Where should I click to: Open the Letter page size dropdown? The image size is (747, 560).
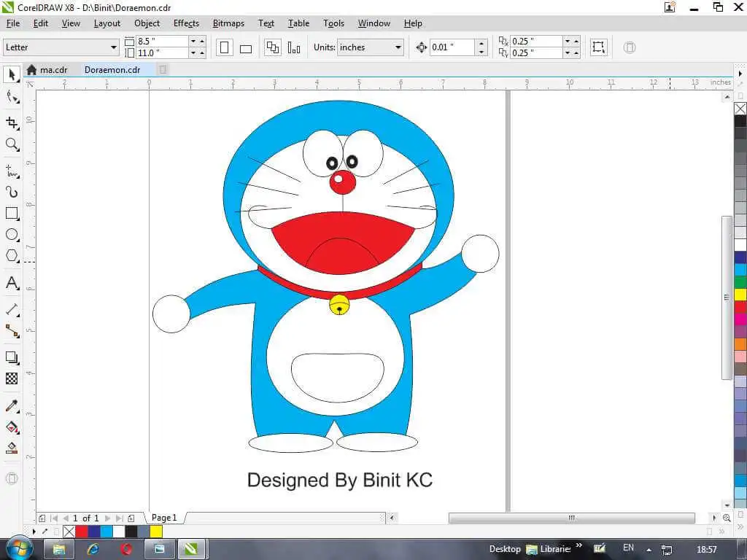(x=113, y=47)
